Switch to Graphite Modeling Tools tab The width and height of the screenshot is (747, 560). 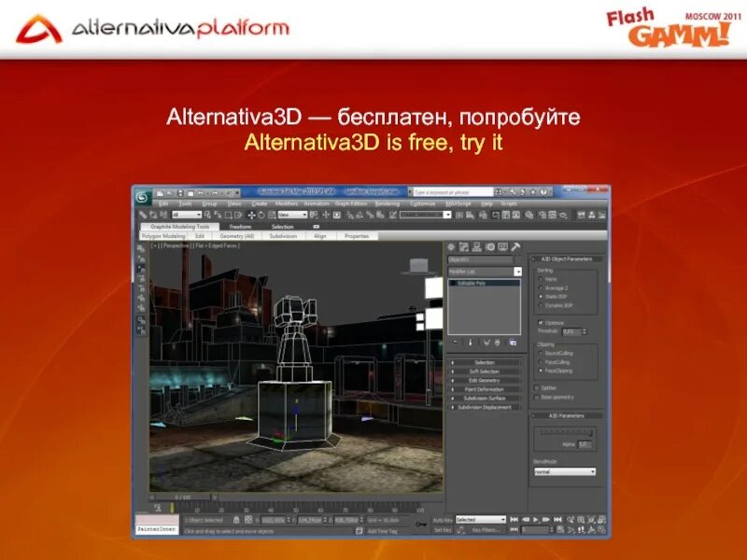[179, 227]
